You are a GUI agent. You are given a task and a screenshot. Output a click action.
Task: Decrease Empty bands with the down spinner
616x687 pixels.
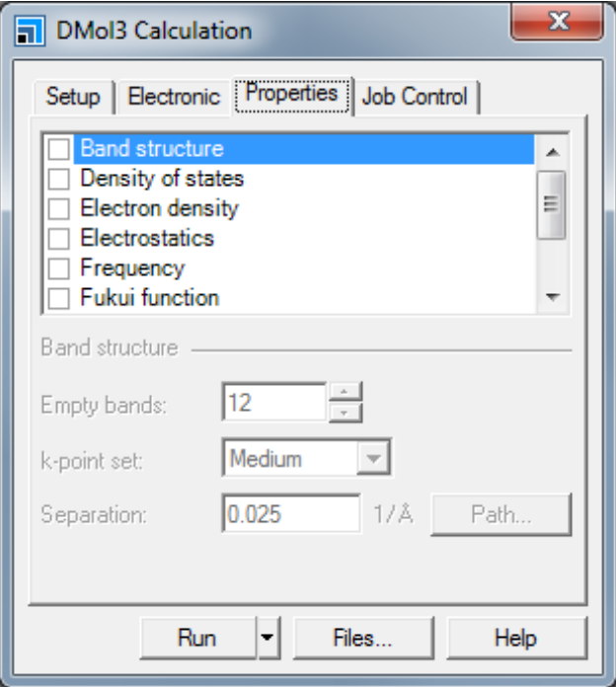(345, 413)
